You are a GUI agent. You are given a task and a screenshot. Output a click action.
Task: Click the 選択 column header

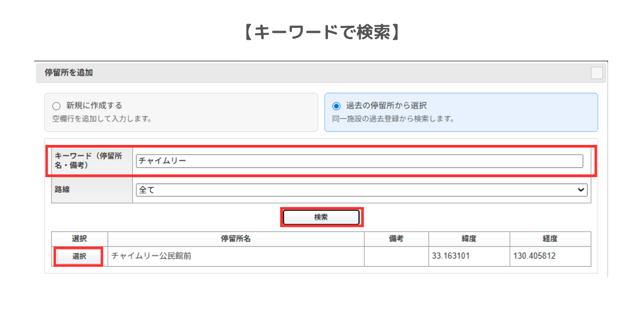tap(79, 239)
